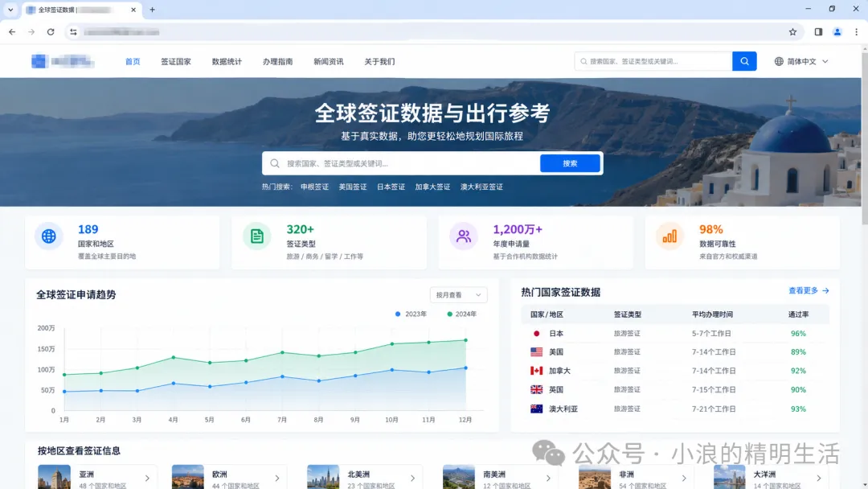This screenshot has width=868, height=489.
Task: Click the page vertical scrollbar
Action: click(865, 138)
